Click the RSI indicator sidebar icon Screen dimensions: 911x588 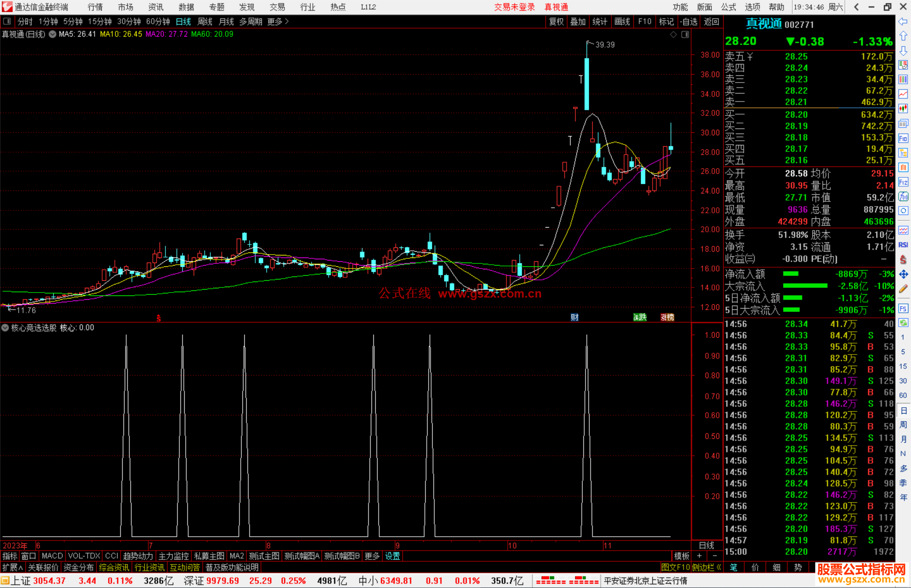[x=903, y=245]
